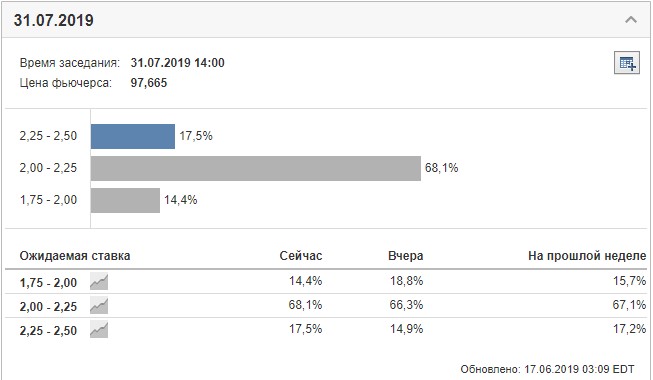Click the 2,25 - 2,50 bar chart label
The width and height of the screenshot is (653, 380).
48,136
